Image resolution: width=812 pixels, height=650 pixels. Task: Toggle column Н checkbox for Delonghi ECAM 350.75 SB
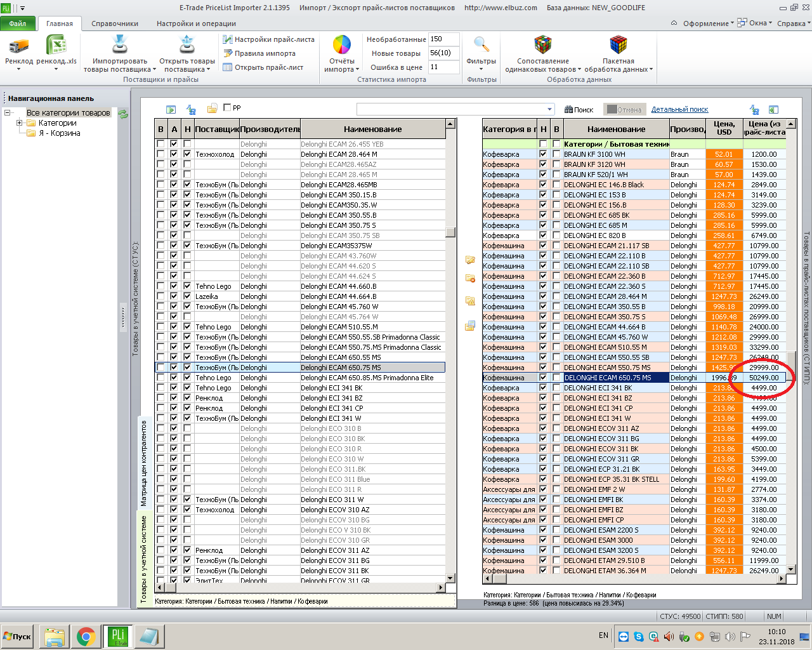click(x=187, y=235)
